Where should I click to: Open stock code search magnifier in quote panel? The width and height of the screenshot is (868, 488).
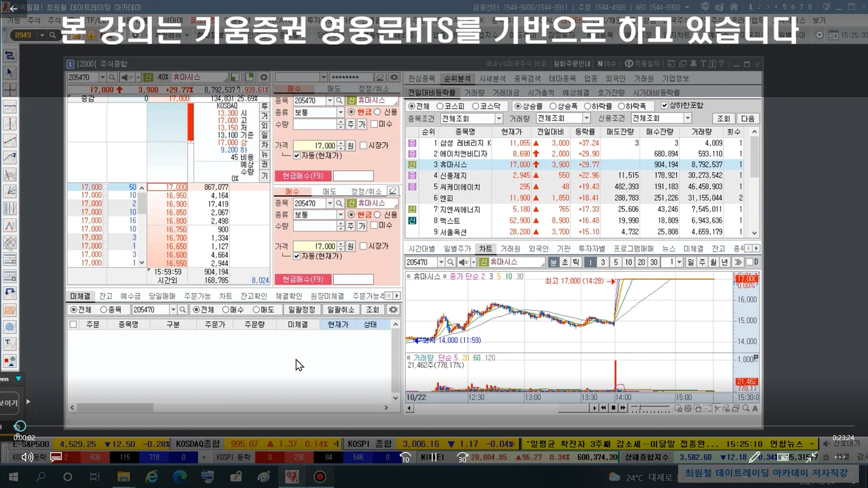click(112, 78)
